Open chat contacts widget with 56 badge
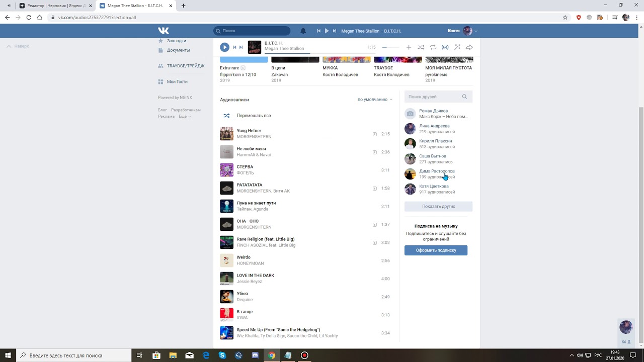Screen dimensions: 644x362 point(625,332)
